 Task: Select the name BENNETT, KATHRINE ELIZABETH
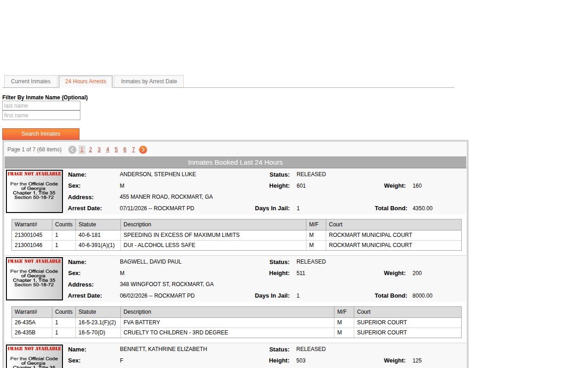pyautogui.click(x=164, y=349)
